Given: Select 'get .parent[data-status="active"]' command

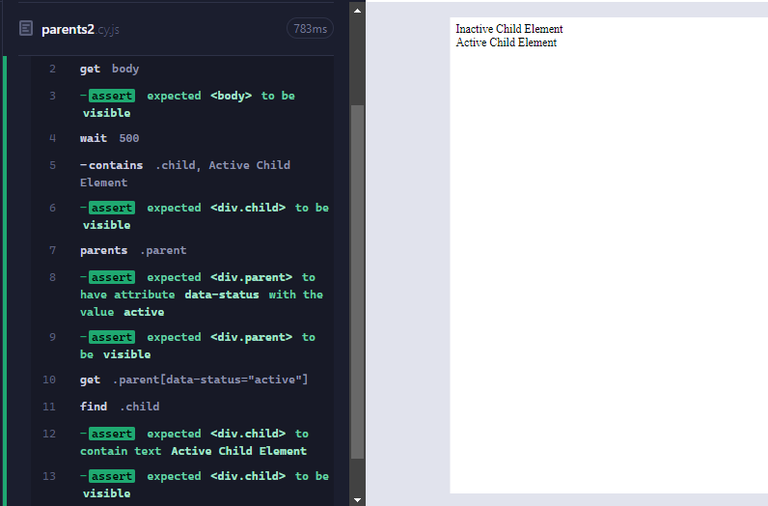Looking at the screenshot, I should coord(182,380).
